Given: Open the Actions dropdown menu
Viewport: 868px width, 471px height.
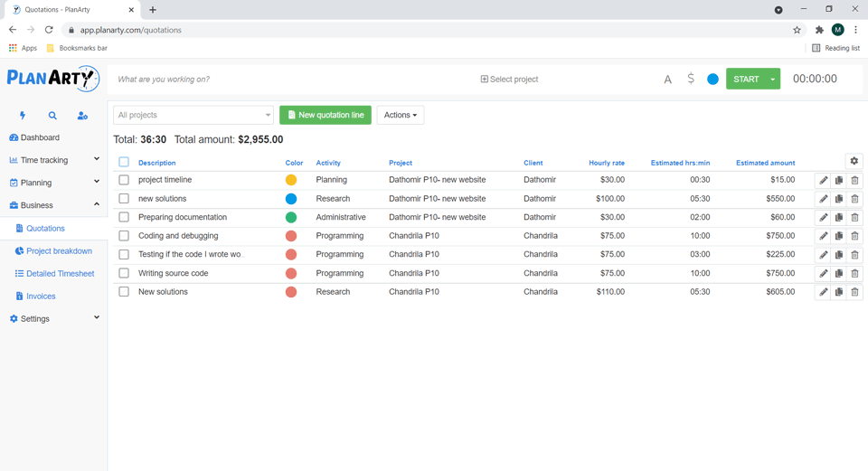Looking at the screenshot, I should tap(401, 115).
